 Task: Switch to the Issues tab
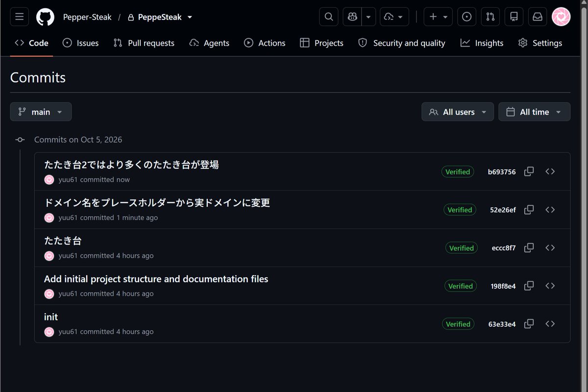pos(81,43)
